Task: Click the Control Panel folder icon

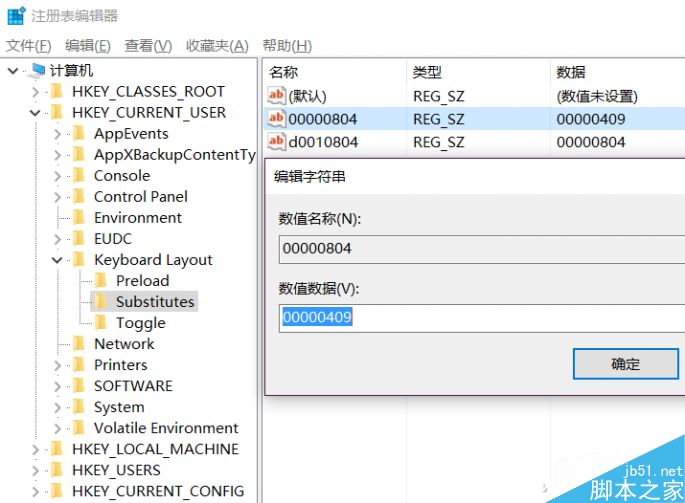Action: point(78,197)
